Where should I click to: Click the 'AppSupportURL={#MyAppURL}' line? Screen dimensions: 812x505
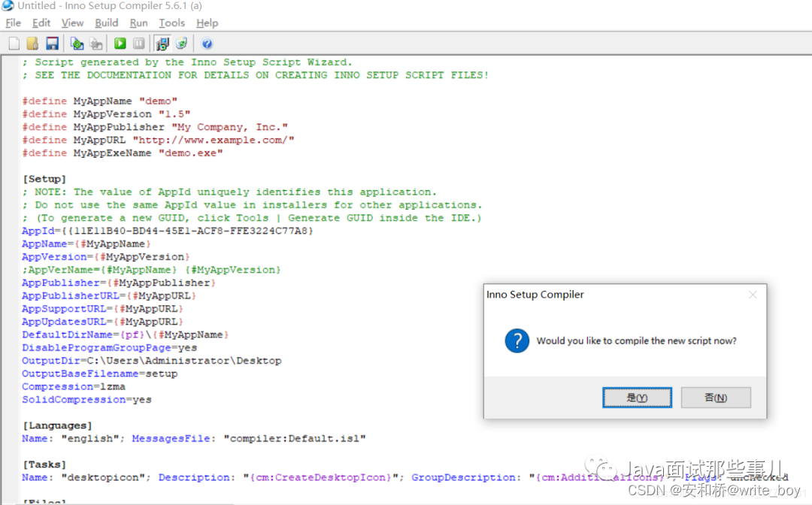(103, 308)
